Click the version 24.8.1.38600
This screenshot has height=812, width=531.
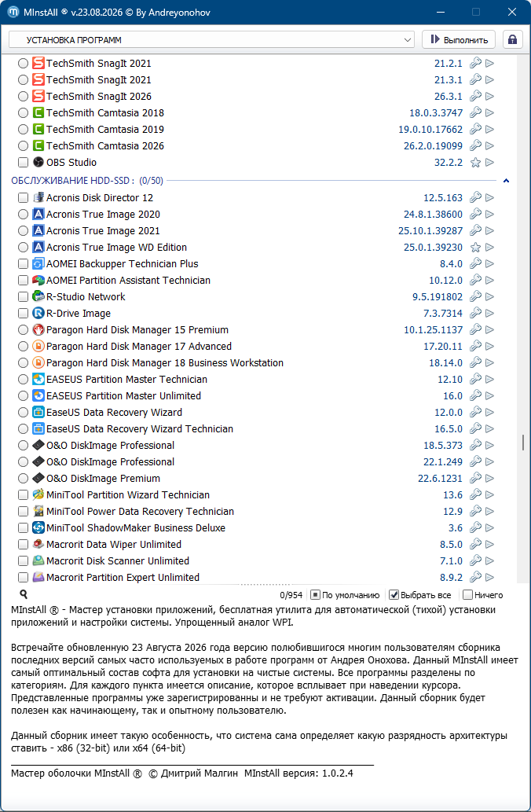[433, 215]
